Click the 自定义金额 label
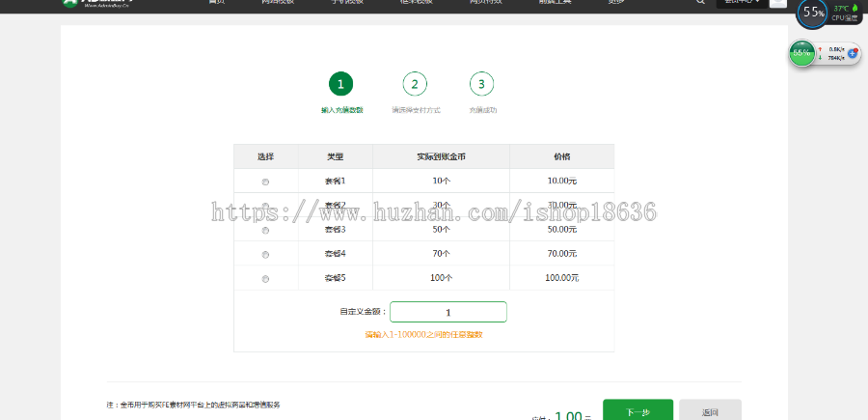 pyautogui.click(x=364, y=312)
